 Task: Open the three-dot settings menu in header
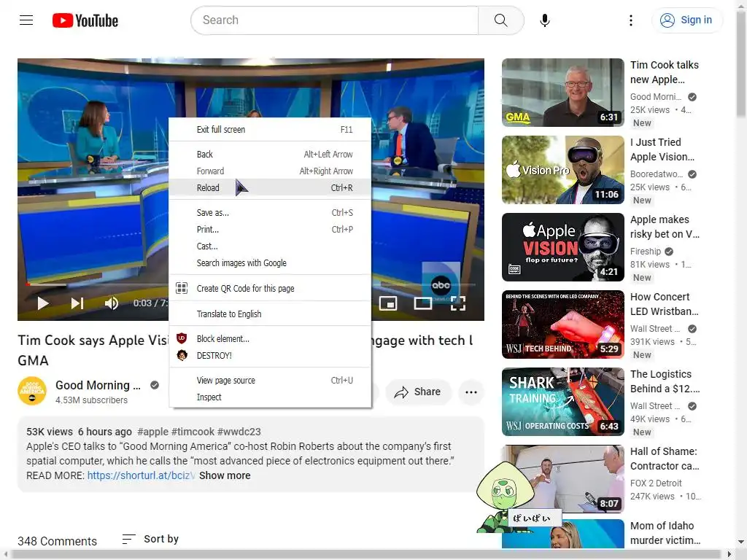tap(631, 20)
